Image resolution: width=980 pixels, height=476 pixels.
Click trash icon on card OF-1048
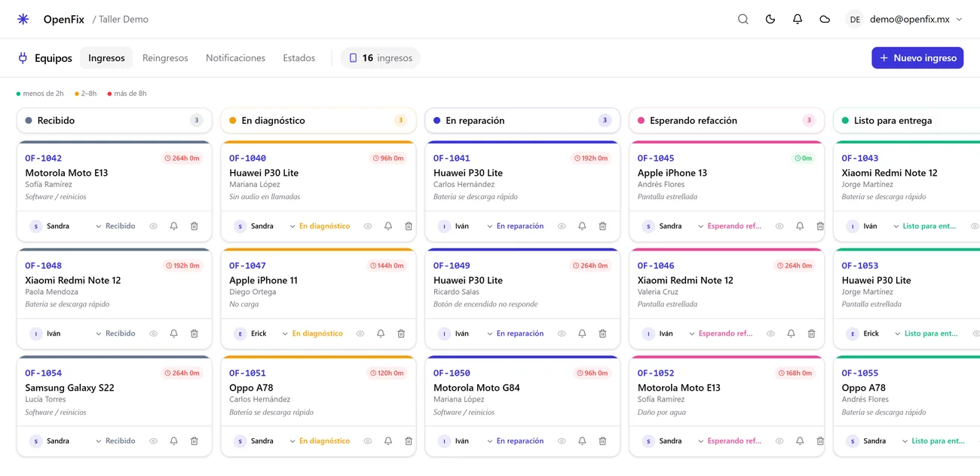coord(194,333)
